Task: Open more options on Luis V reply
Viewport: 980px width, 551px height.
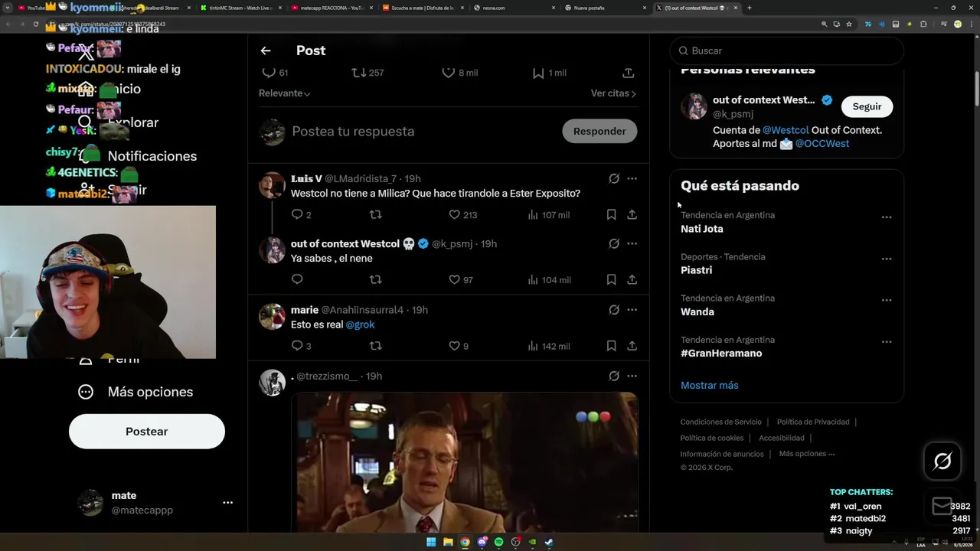Action: click(632, 178)
